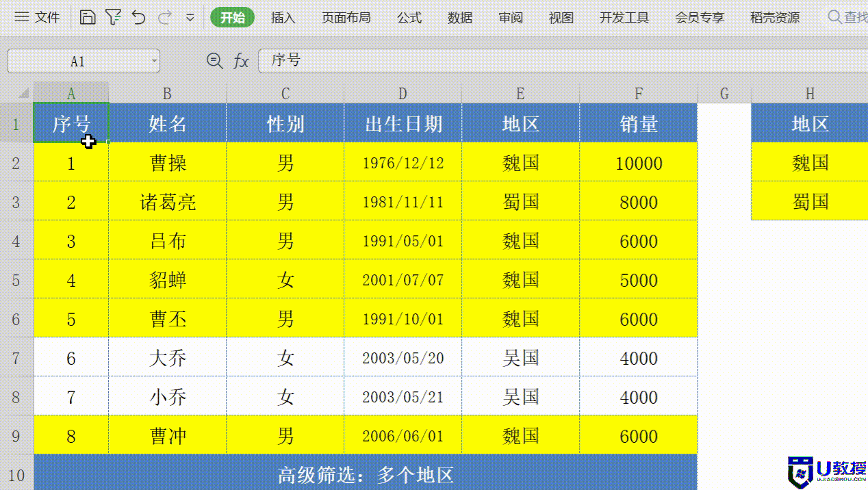This screenshot has height=490, width=868.
Task: Select column B header
Action: [x=167, y=93]
